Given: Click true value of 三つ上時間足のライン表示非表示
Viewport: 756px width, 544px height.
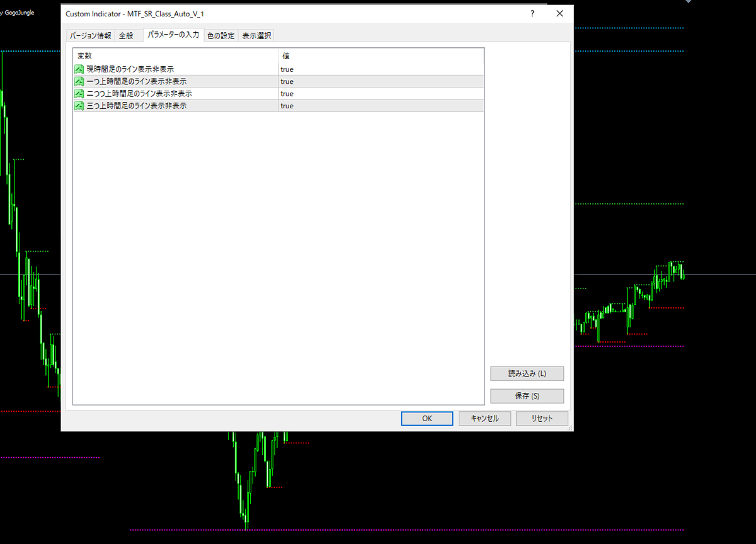Looking at the screenshot, I should (287, 106).
